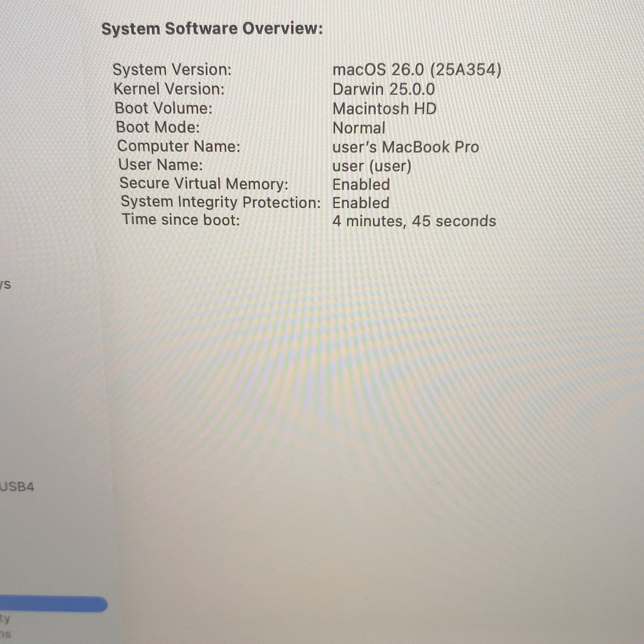Select the "Secure Virtual Memory:" label
The height and width of the screenshot is (644, 644).
[204, 184]
